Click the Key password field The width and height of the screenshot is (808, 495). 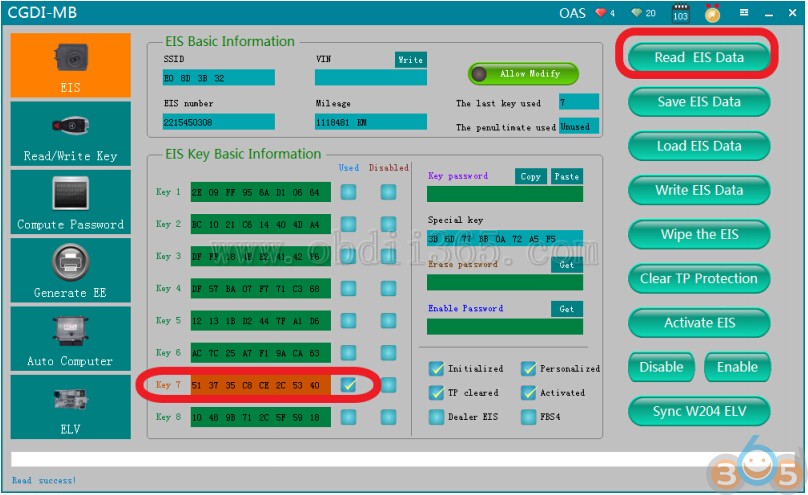pos(505,194)
